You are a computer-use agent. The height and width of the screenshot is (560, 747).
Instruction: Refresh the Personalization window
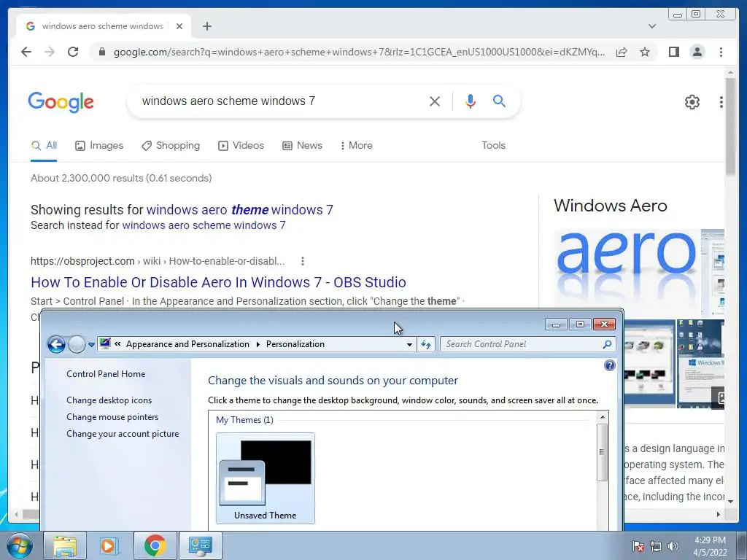tap(426, 344)
